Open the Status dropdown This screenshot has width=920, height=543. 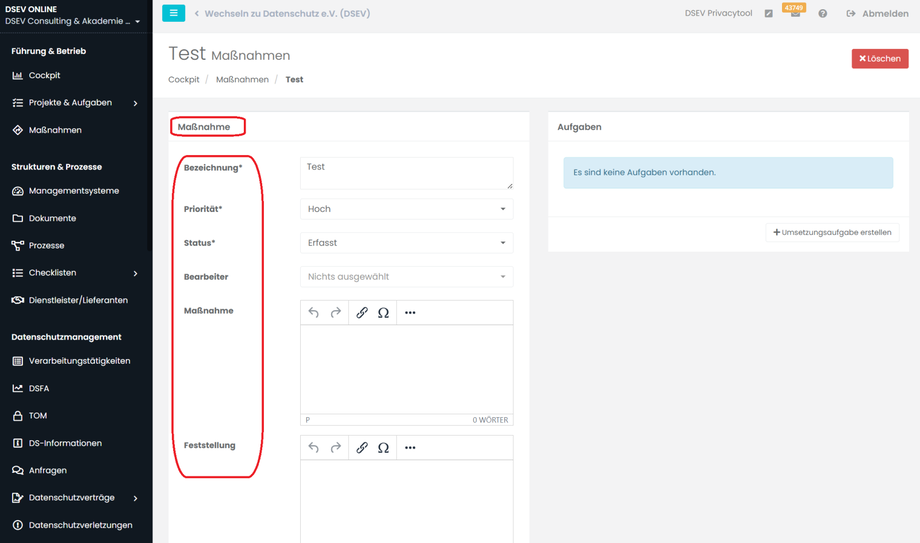click(x=406, y=243)
